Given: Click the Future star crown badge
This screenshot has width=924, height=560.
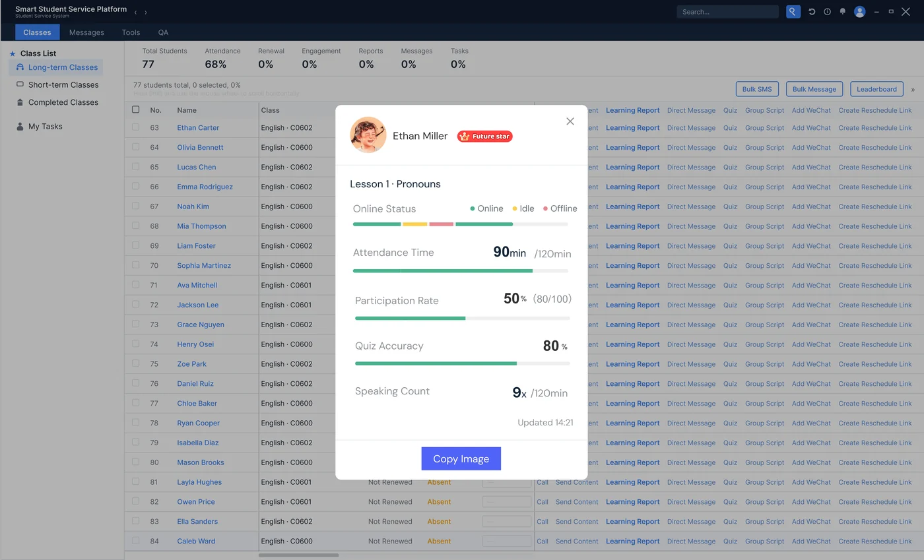Looking at the screenshot, I should click(x=484, y=136).
